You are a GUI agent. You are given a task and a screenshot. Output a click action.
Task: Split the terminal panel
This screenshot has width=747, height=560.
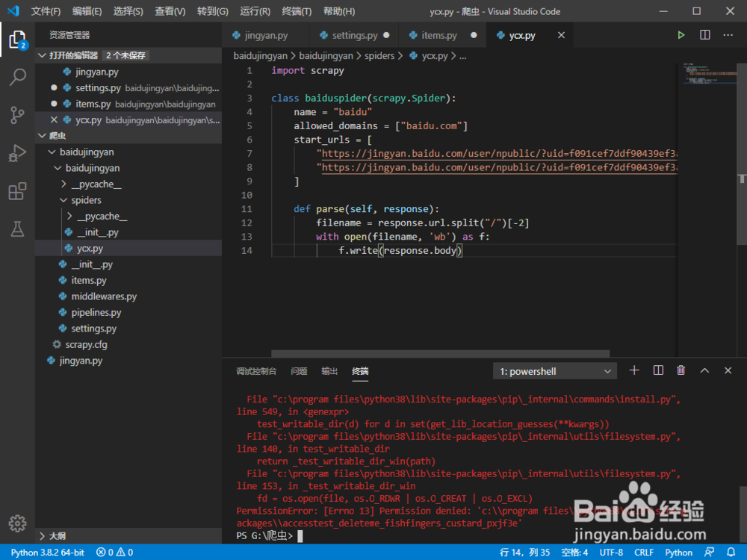pyautogui.click(x=658, y=370)
